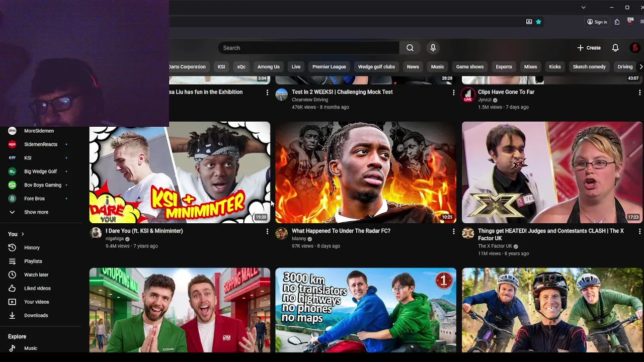Open Clearview Driving channel name link
The width and height of the screenshot is (644, 362).
pyautogui.click(x=310, y=100)
